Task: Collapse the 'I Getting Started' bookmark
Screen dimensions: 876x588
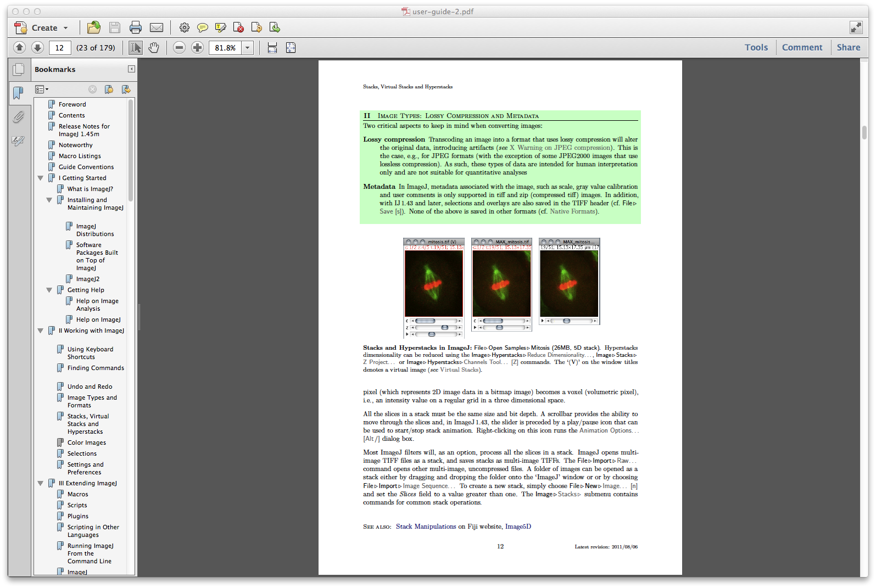Action: click(41, 178)
